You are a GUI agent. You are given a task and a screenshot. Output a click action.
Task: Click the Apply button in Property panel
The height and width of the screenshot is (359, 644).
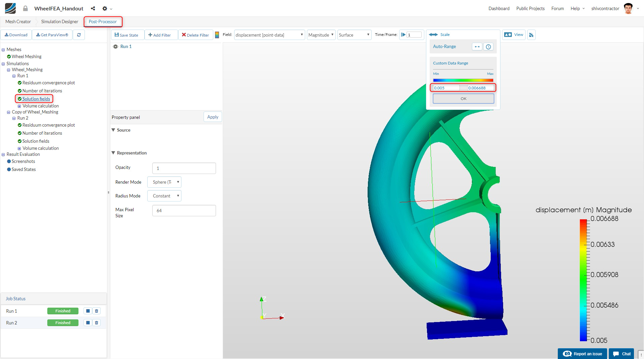coord(213,117)
